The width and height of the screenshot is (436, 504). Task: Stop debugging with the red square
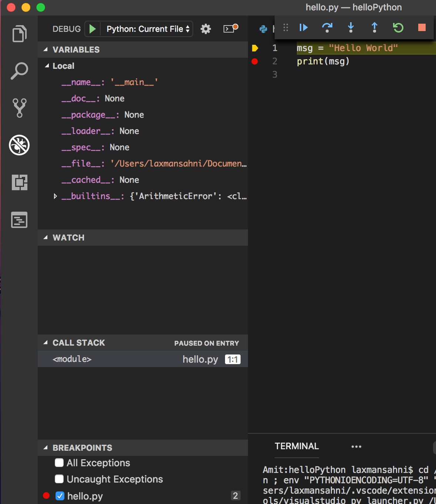coord(422,27)
